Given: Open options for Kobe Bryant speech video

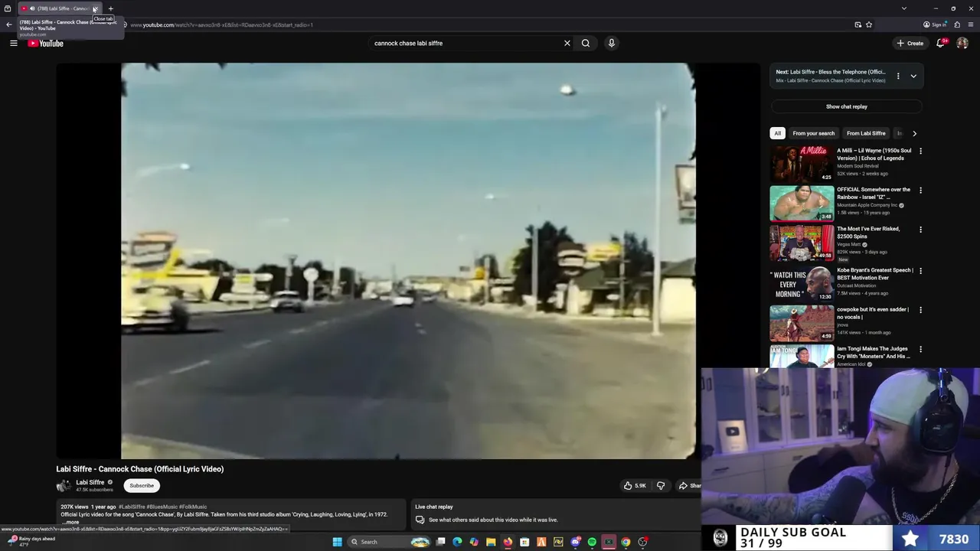Looking at the screenshot, I should 920,271.
